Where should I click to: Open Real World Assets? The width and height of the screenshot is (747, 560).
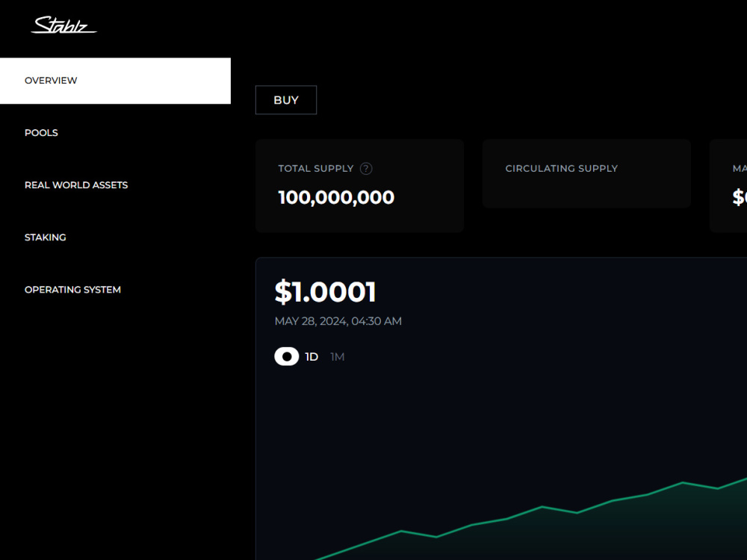tap(76, 185)
